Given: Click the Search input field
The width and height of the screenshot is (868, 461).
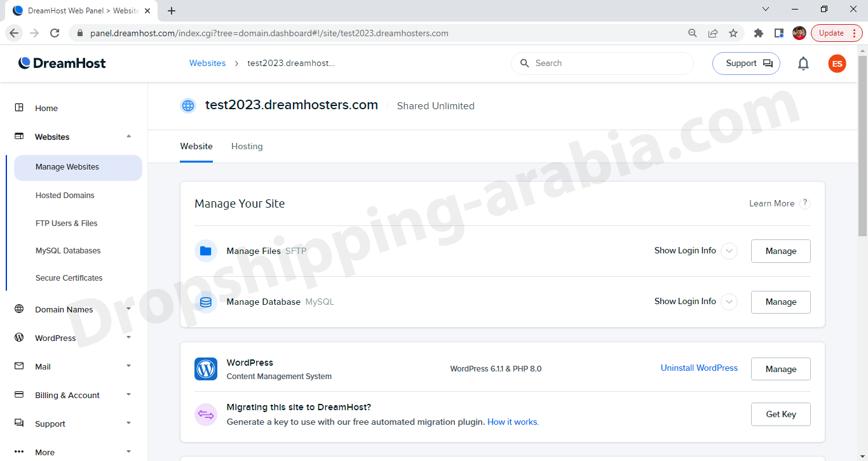Looking at the screenshot, I should click(602, 63).
